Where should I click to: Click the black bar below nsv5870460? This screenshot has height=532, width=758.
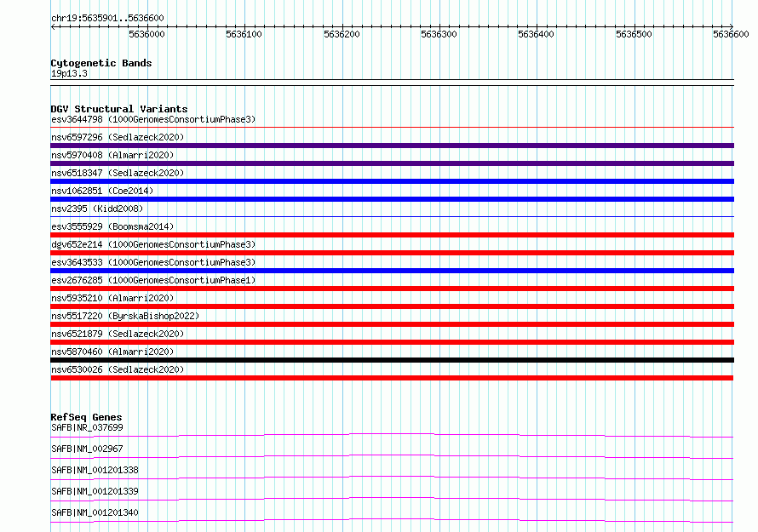(392, 360)
